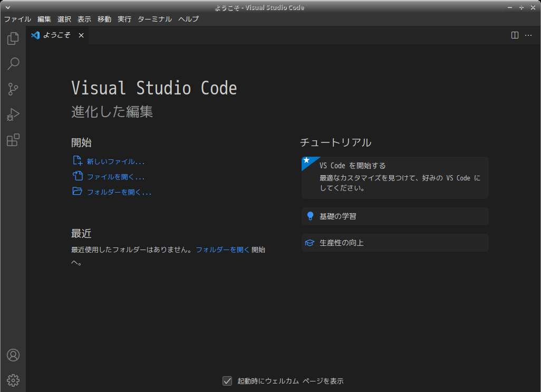Click the 進化した編集 subtitle
541x392 pixels.
coord(112,111)
